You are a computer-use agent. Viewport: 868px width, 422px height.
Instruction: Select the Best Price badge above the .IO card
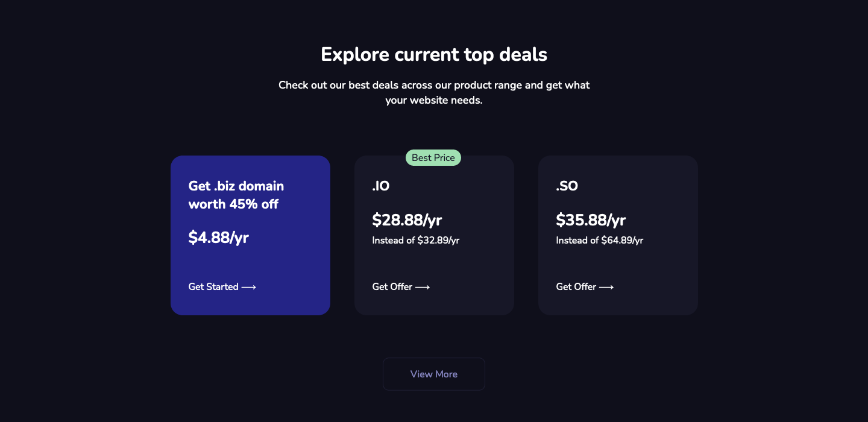tap(433, 157)
